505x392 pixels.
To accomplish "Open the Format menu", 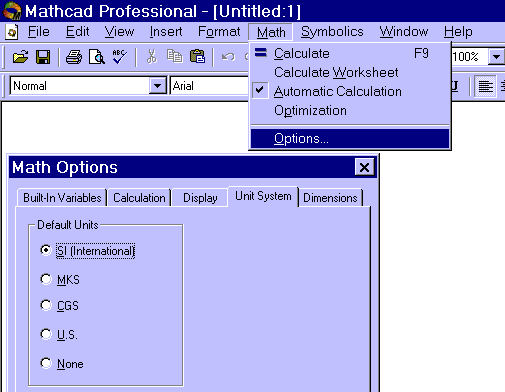I will tap(219, 32).
